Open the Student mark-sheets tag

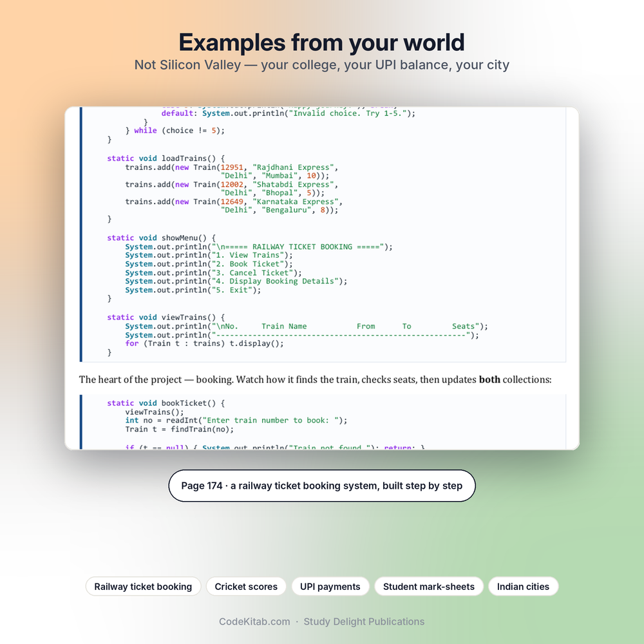[x=429, y=587]
